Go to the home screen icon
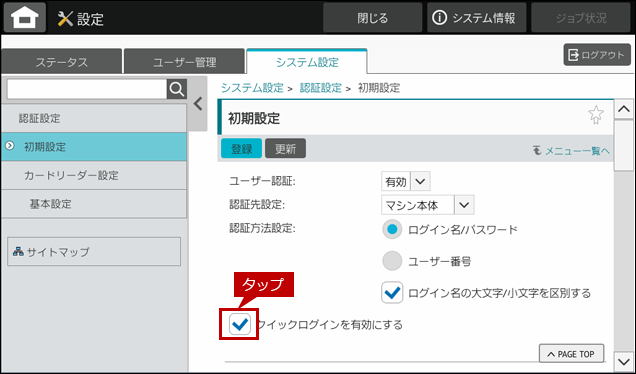The height and width of the screenshot is (374, 636). click(x=25, y=18)
